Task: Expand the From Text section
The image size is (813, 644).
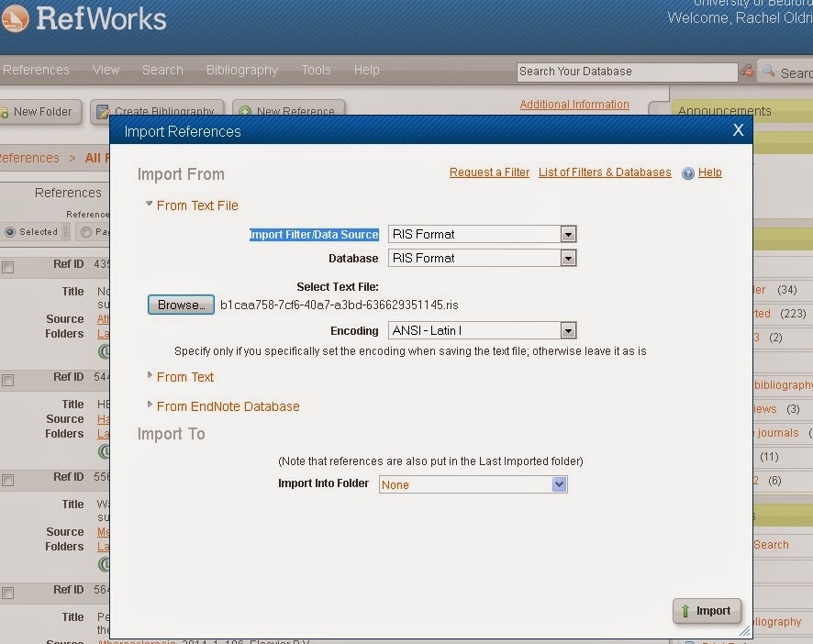Action: (x=150, y=375)
